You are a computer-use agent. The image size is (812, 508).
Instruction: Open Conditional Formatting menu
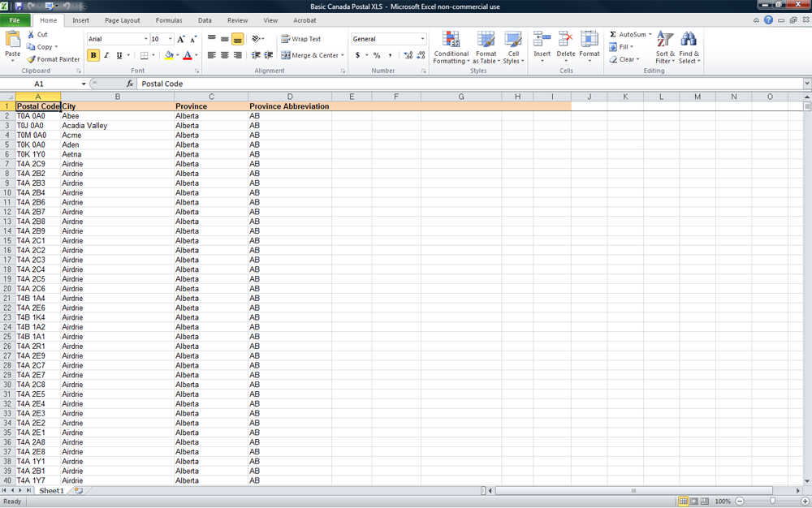(x=451, y=47)
